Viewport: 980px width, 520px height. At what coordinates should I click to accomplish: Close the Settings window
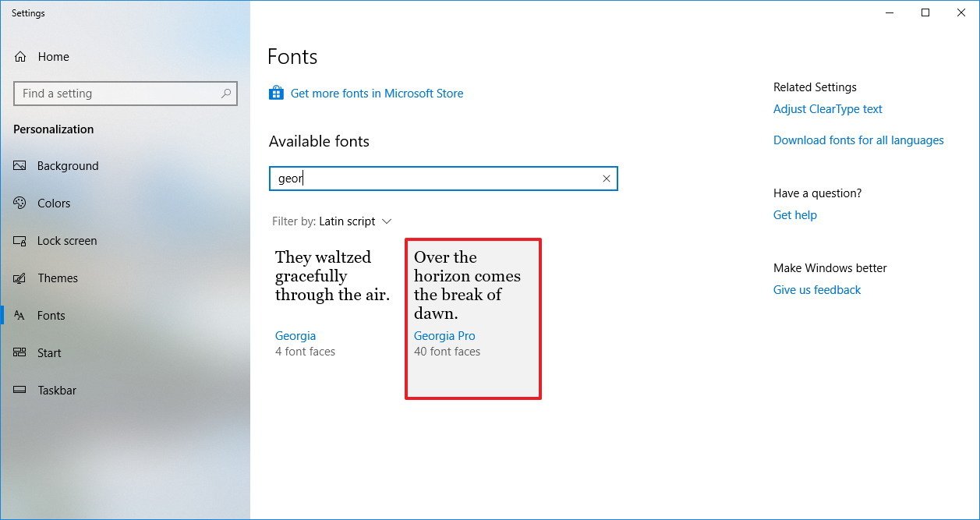(961, 12)
